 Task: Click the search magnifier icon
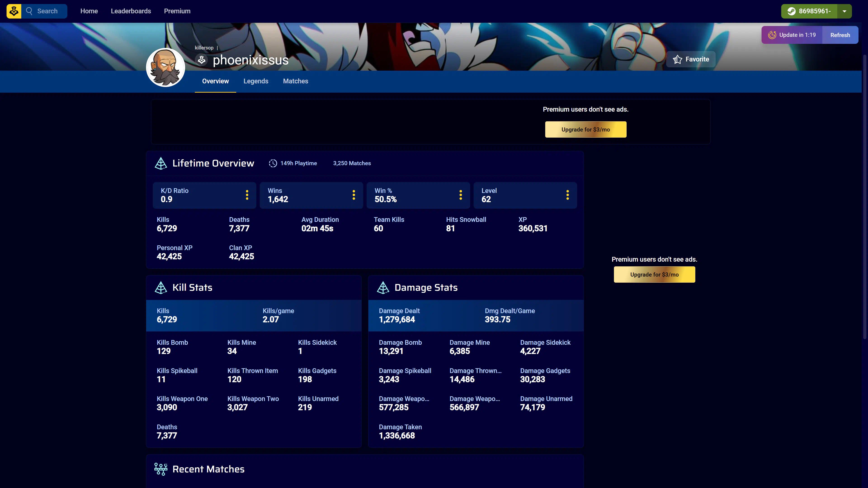coord(29,11)
